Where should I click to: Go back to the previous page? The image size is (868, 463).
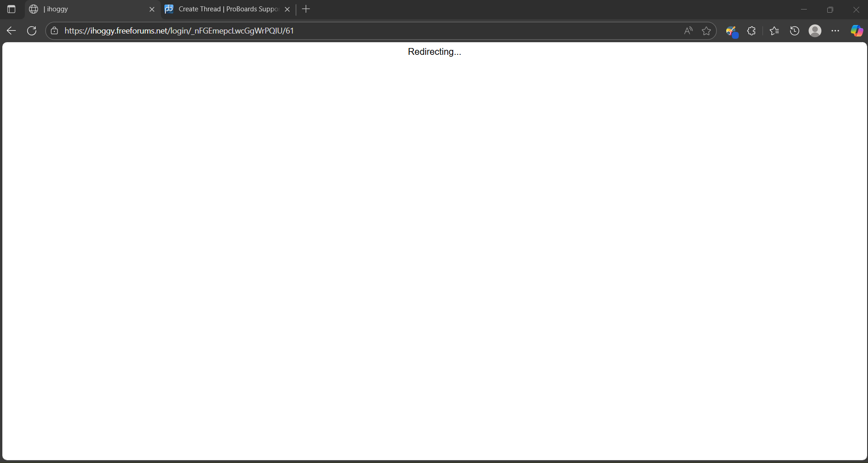pos(11,31)
